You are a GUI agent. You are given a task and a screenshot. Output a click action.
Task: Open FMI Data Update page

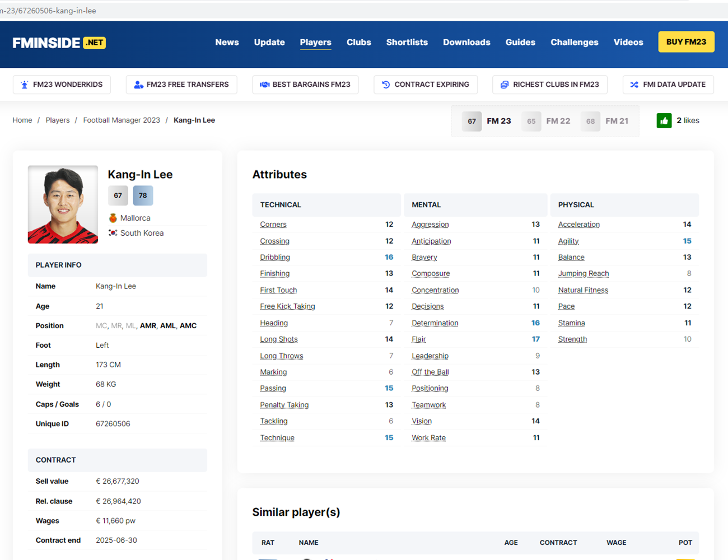click(x=668, y=85)
